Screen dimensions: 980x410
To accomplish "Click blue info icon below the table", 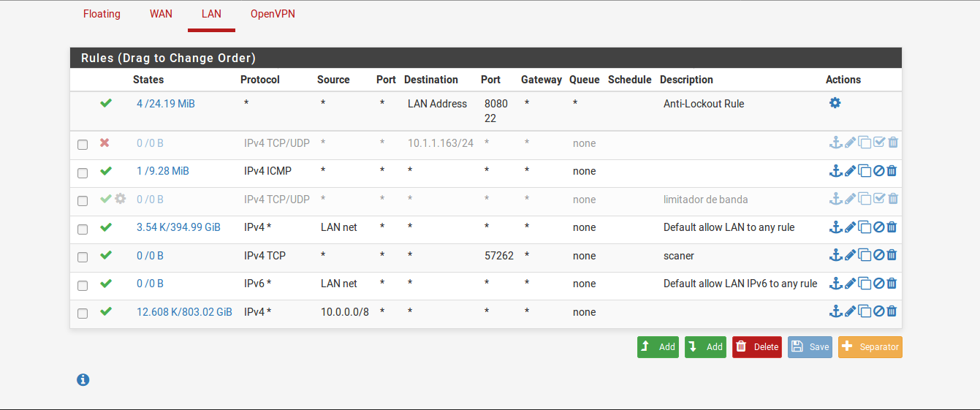I will click(83, 380).
